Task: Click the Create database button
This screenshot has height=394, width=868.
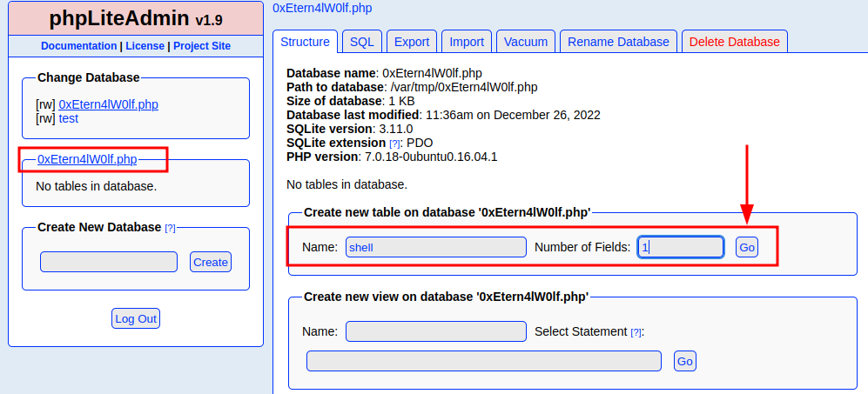Action: pyautogui.click(x=211, y=262)
